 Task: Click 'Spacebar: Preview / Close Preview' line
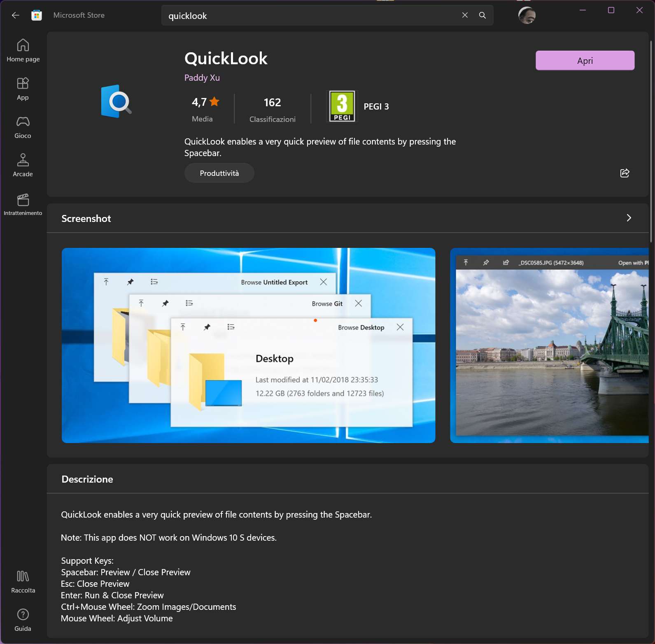(126, 572)
